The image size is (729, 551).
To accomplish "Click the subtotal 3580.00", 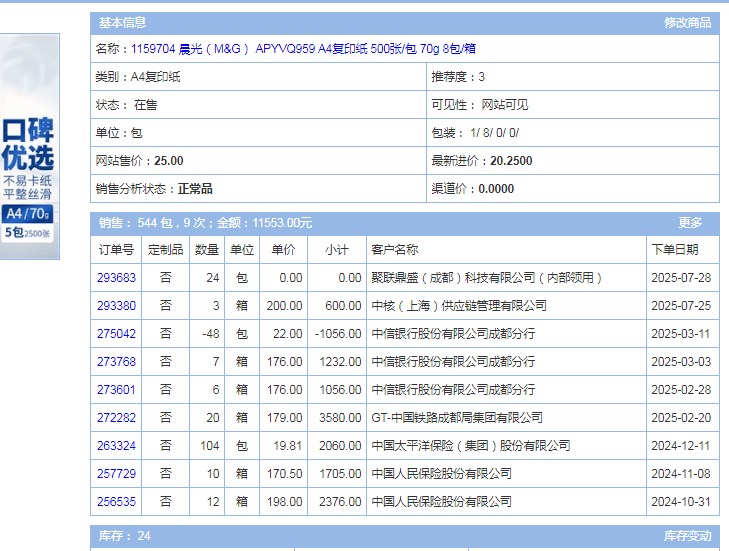I will click(x=340, y=418).
